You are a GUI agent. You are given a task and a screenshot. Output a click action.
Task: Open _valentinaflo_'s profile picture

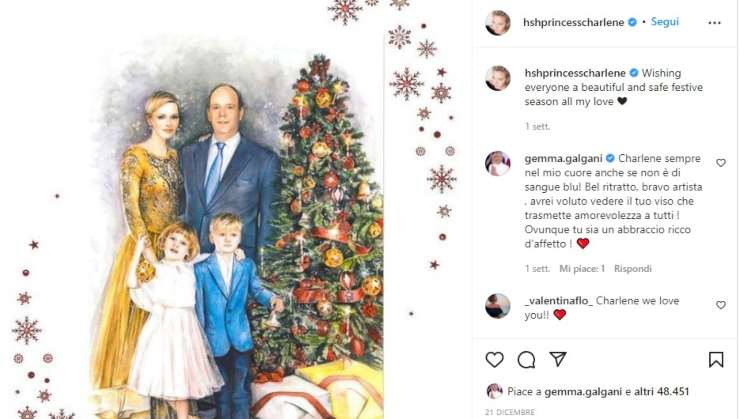[498, 306]
